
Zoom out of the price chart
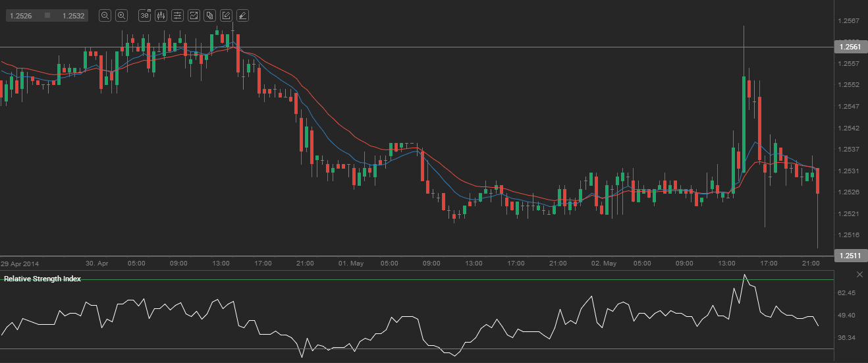(x=105, y=15)
